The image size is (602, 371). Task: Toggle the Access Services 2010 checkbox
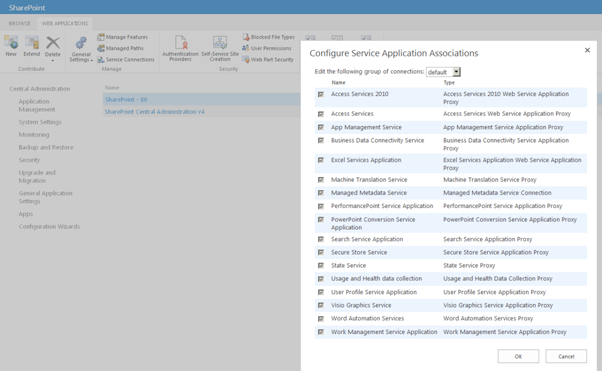click(x=321, y=94)
